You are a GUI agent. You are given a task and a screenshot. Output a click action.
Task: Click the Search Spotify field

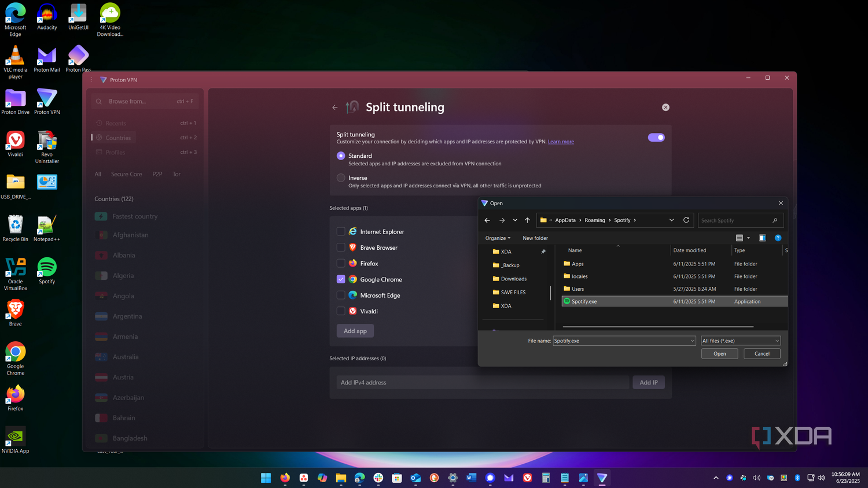click(x=741, y=220)
